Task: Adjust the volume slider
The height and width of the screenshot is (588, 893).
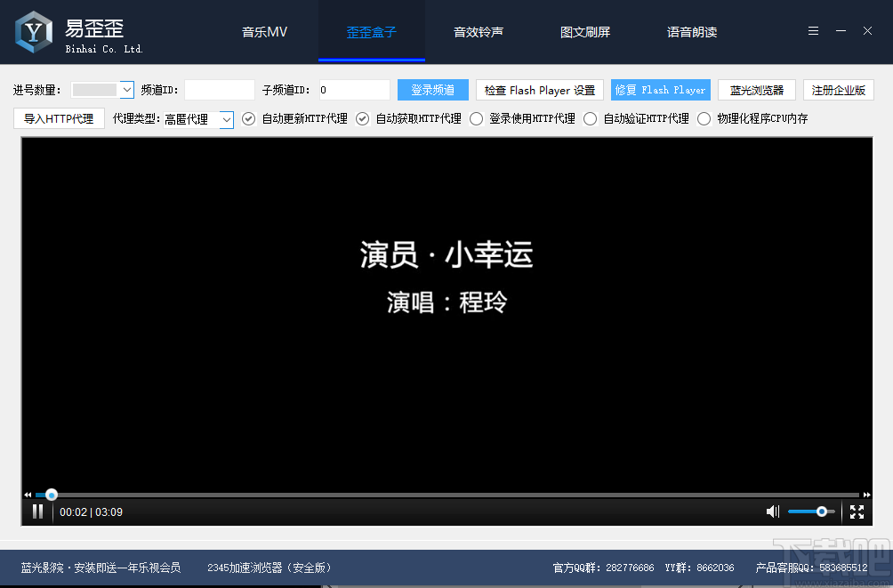Action: (811, 511)
